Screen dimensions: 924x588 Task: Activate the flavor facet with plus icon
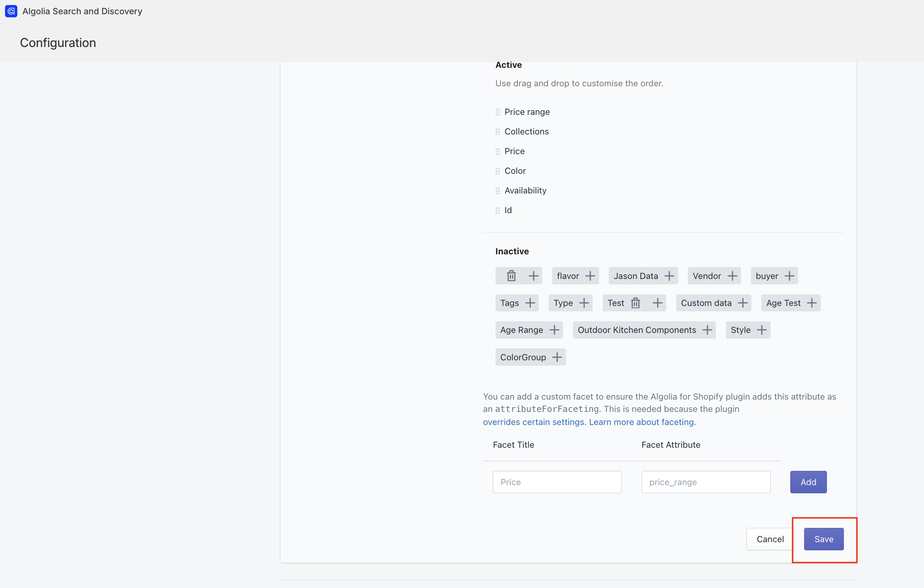click(590, 276)
